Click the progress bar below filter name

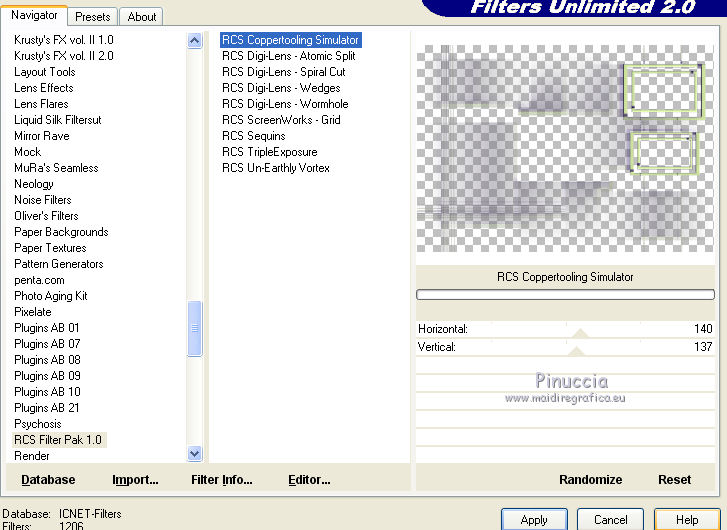click(x=565, y=294)
